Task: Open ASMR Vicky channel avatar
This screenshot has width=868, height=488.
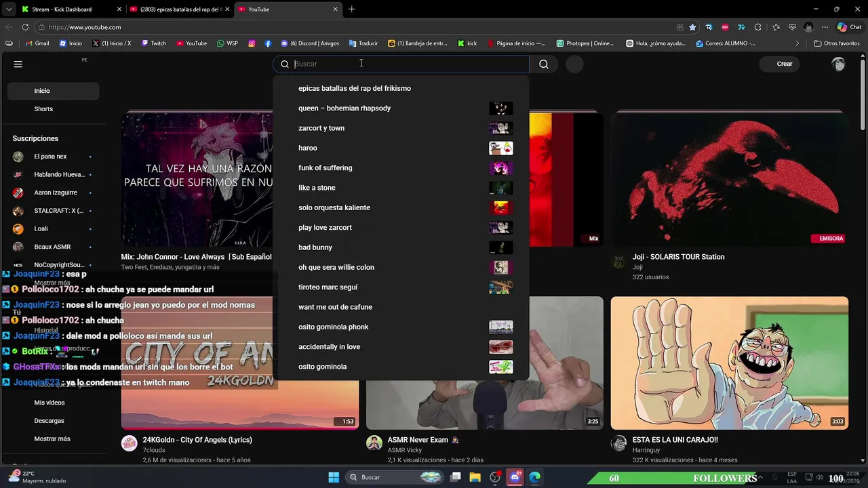Action: point(374,443)
